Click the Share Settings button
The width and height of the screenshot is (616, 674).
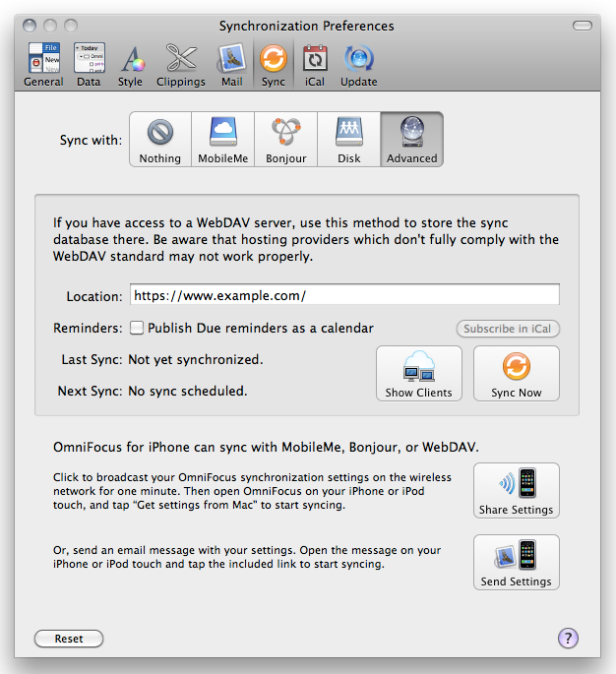coord(517,490)
